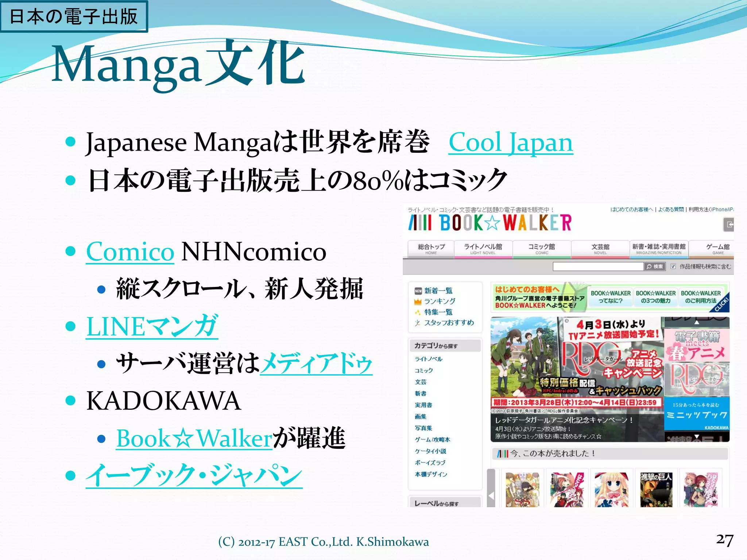Open the イーブック・ジャパン link
The height and width of the screenshot is (560, 747).
pos(194,475)
